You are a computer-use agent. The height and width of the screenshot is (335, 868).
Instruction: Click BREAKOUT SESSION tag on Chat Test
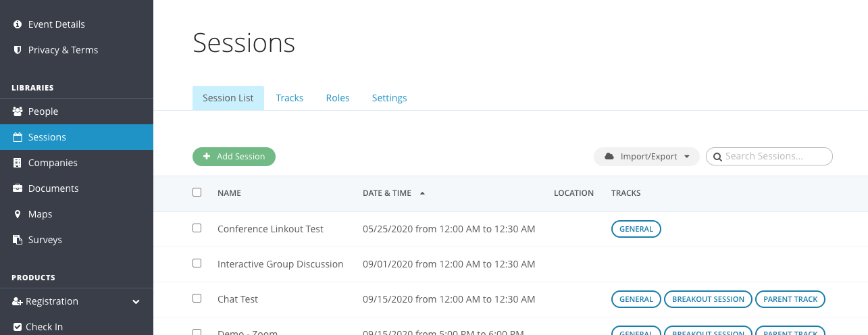pos(708,299)
